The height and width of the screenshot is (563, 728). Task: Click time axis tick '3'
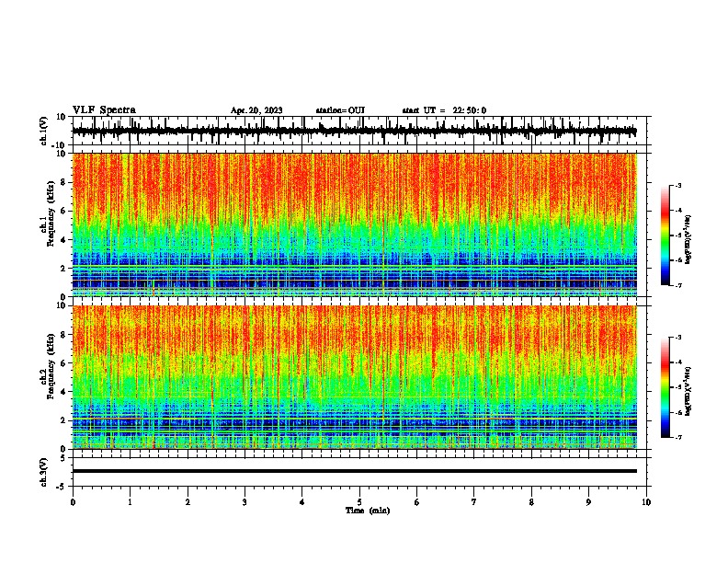tap(245, 502)
